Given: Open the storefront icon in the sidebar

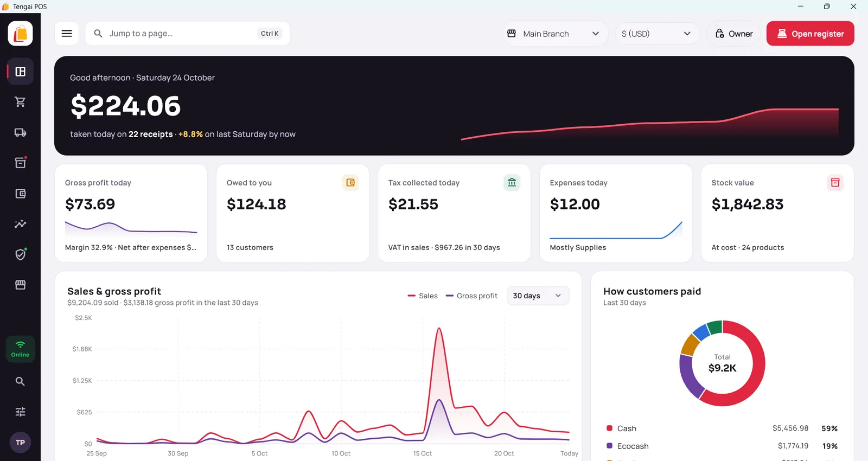Looking at the screenshot, I should [x=20, y=285].
